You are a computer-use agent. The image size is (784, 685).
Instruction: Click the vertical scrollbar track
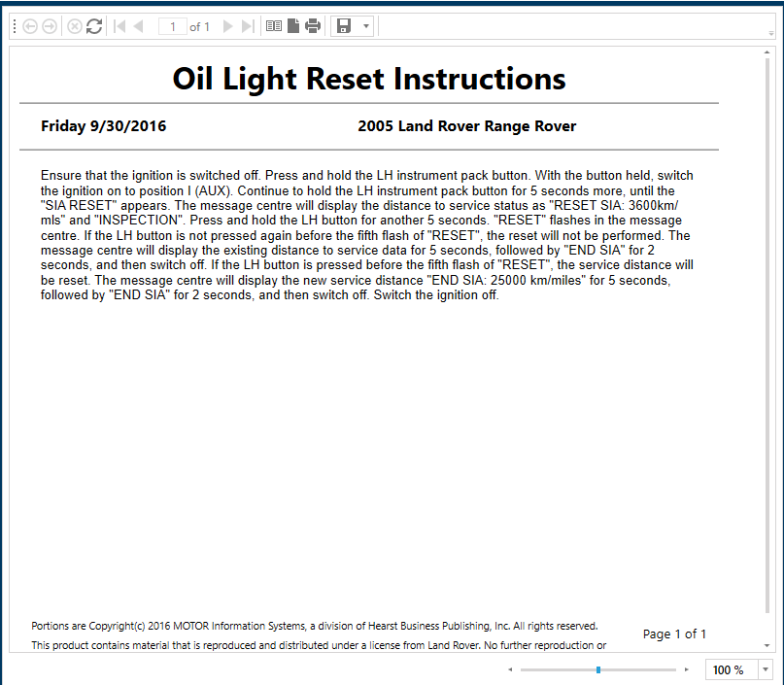(x=767, y=335)
